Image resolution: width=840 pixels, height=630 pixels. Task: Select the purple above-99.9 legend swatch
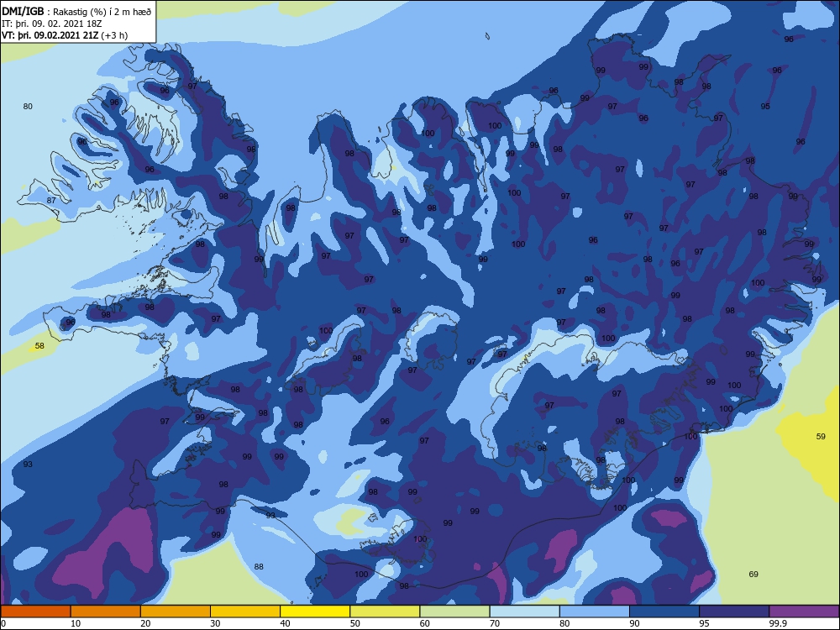[x=804, y=612]
